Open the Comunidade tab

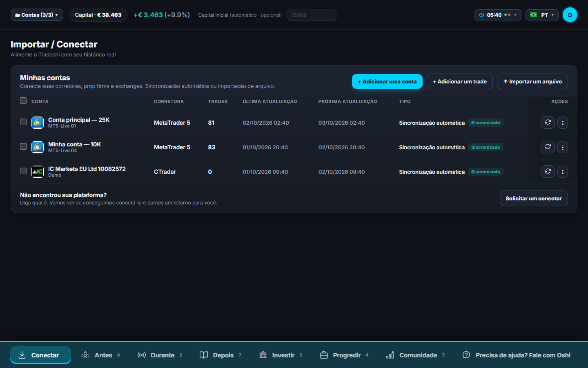[415, 355]
